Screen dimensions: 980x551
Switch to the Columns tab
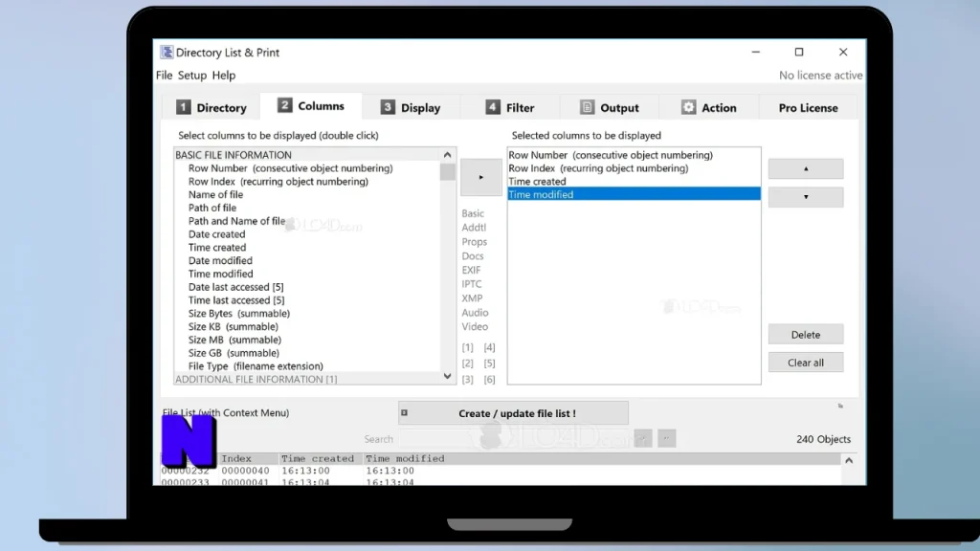click(311, 106)
